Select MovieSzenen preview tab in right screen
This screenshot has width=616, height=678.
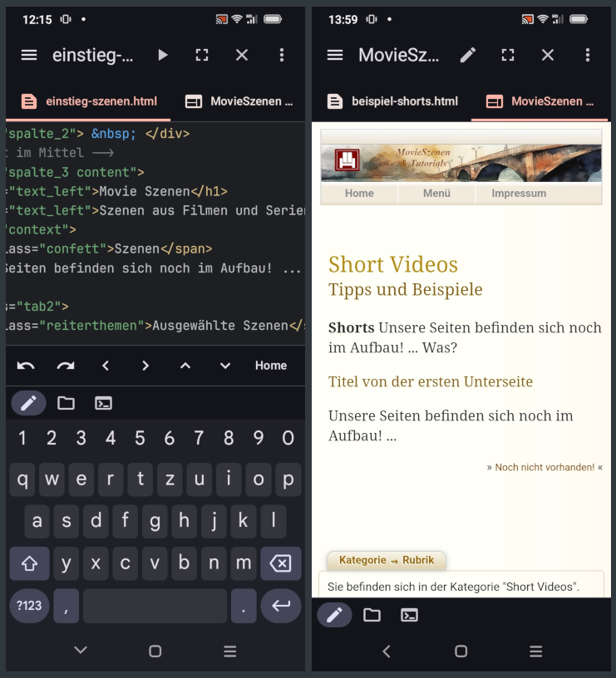[x=540, y=101]
